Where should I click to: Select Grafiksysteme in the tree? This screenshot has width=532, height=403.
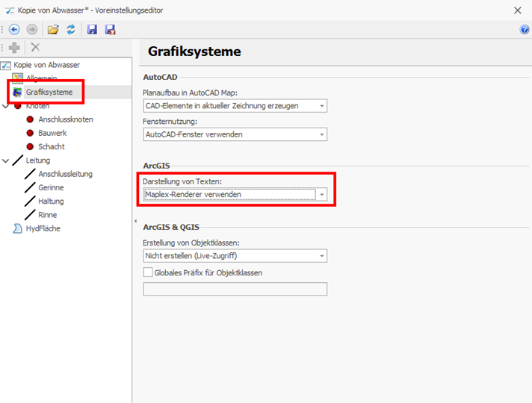(x=49, y=93)
